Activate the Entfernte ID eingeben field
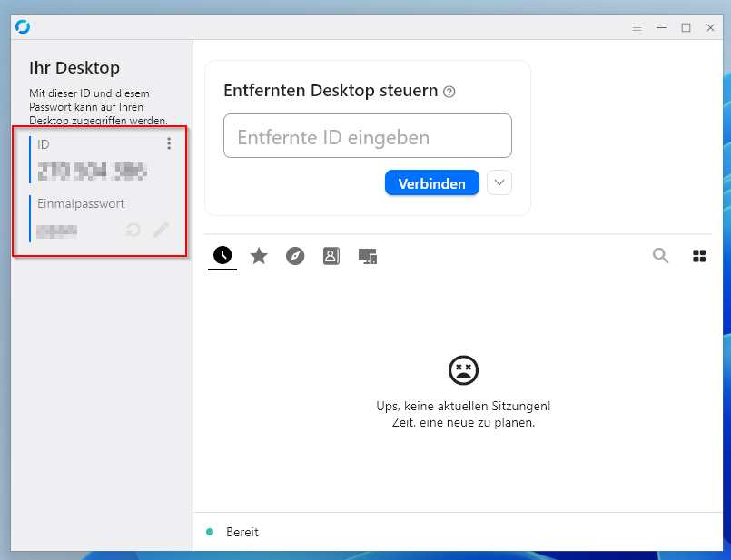Viewport: 731px width, 560px height. (x=367, y=135)
